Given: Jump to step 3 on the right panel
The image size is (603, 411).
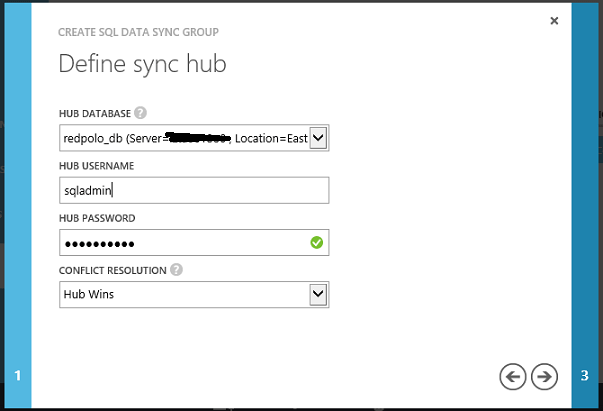Looking at the screenshot, I should [585, 375].
